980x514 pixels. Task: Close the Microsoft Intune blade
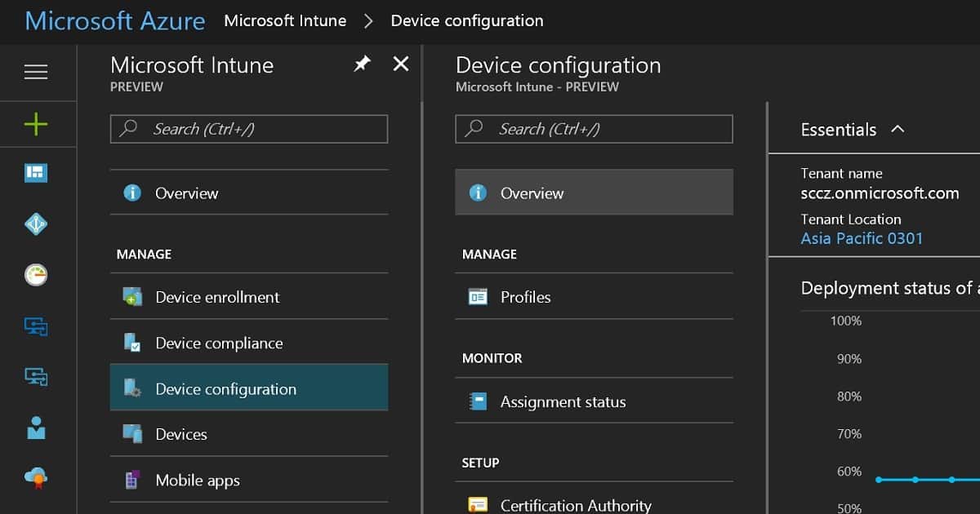[x=401, y=64]
